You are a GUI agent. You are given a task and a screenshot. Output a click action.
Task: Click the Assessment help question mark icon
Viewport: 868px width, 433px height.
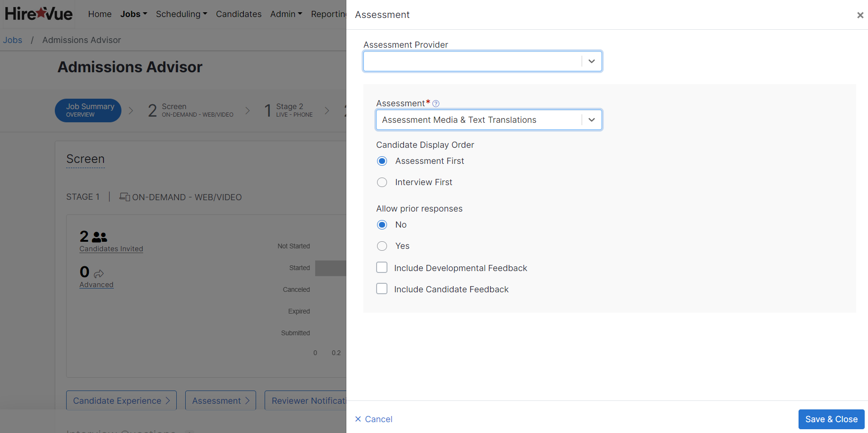[436, 103]
